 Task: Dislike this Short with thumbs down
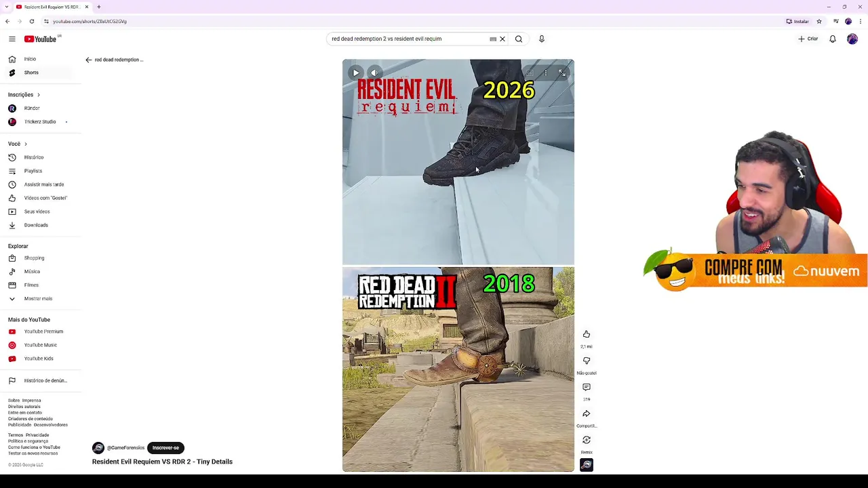click(x=587, y=361)
